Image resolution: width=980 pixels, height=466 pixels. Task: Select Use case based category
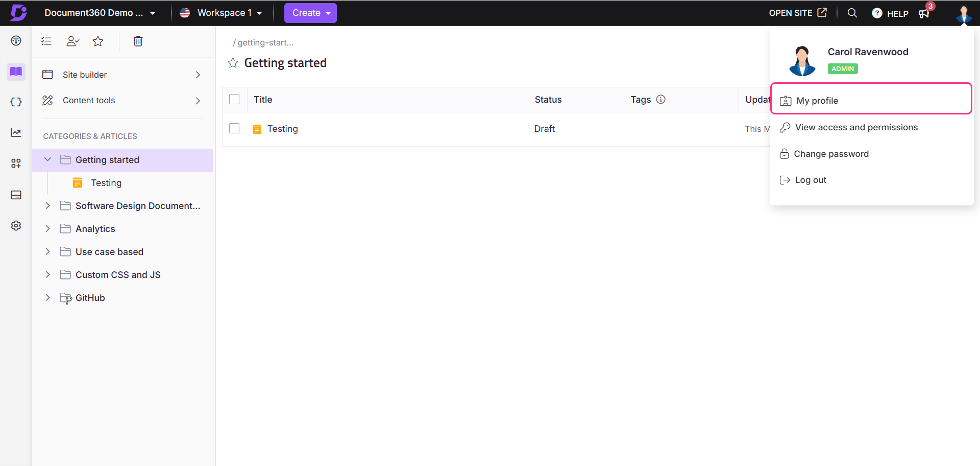click(x=109, y=252)
